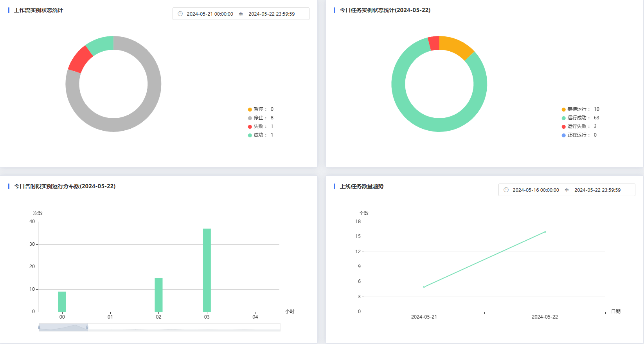Click x-axis label 01 in hour chart
Viewport: 644px width, 344px height.
pyautogui.click(x=110, y=317)
